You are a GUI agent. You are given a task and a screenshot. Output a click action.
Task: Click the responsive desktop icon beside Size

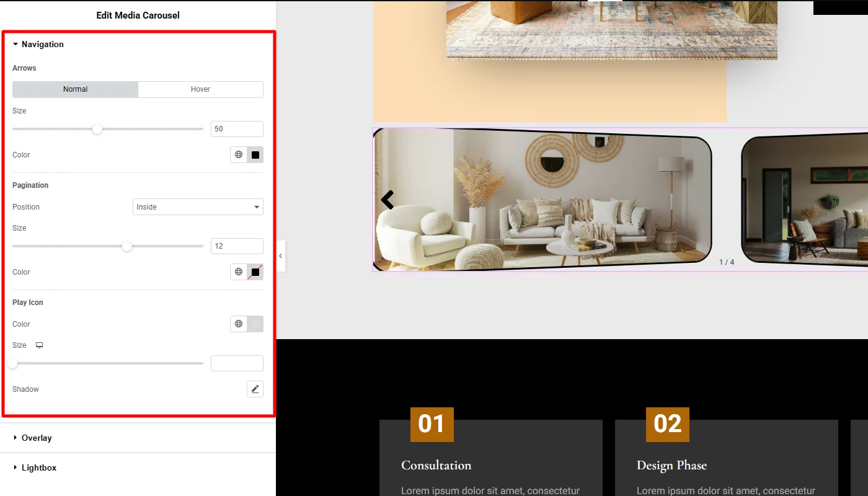point(39,345)
